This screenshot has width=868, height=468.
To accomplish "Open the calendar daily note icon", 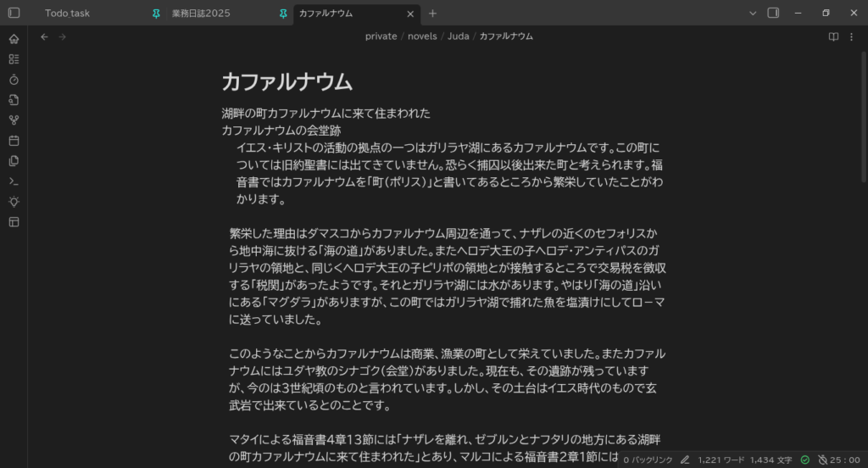I will (x=14, y=141).
